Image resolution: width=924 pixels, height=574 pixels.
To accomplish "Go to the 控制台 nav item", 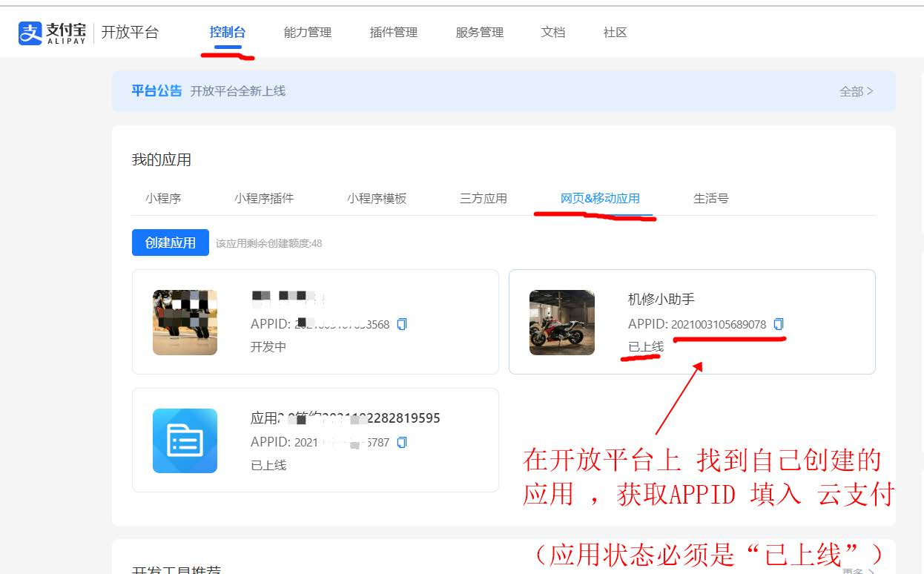I will [228, 33].
